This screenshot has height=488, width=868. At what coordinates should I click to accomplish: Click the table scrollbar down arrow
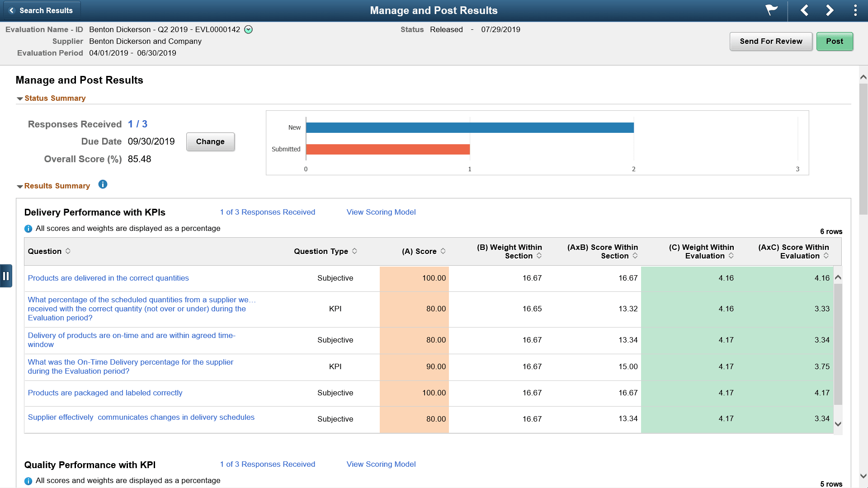(839, 424)
